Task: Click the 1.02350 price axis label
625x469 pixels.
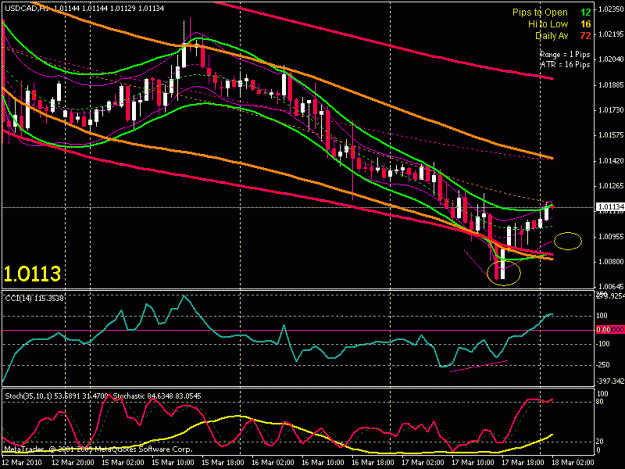Action: tap(611, 9)
